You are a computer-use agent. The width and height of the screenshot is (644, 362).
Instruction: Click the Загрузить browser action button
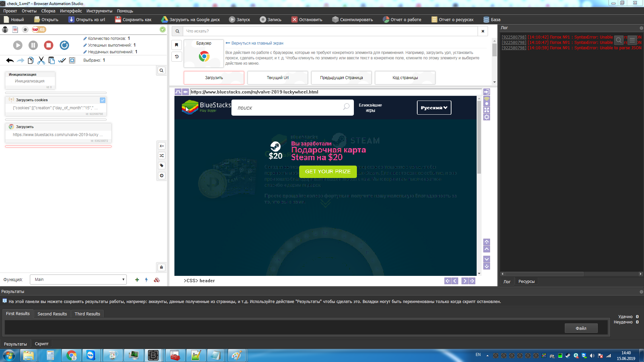coord(214,78)
